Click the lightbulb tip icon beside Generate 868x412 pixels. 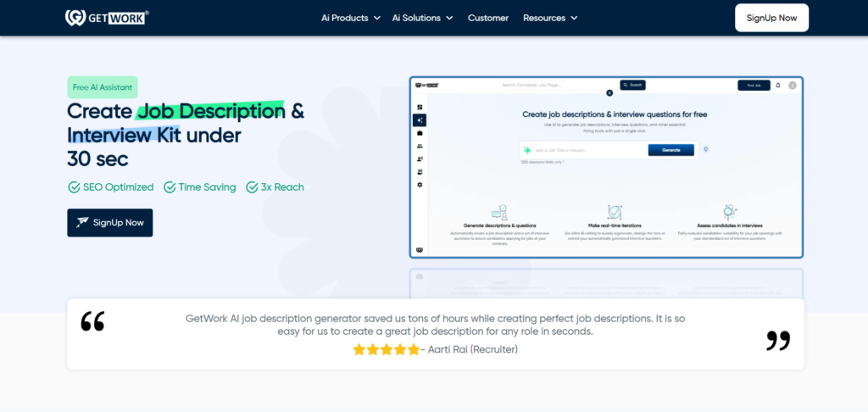(706, 149)
